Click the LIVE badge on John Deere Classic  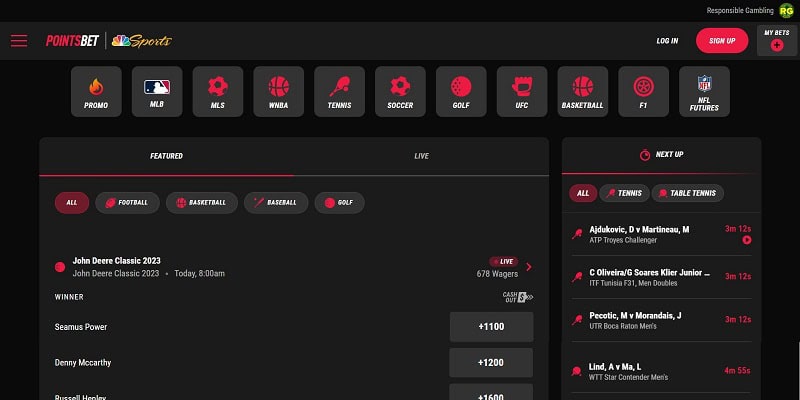(x=504, y=262)
